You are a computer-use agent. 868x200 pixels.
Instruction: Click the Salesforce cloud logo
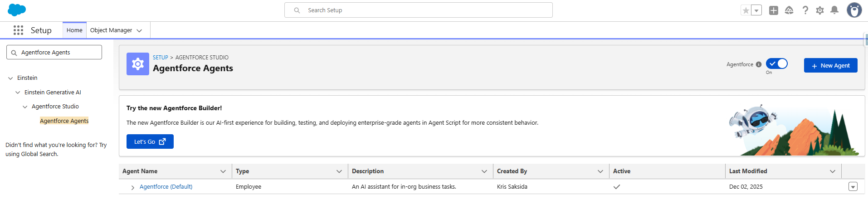17,10
